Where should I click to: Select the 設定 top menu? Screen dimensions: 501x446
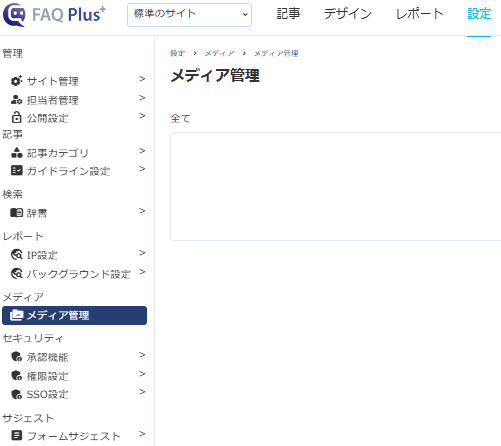(479, 14)
